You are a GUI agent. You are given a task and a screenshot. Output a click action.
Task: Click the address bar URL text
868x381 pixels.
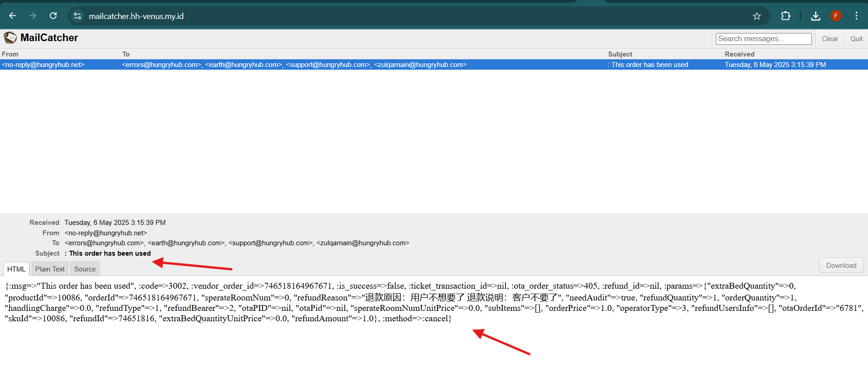tap(136, 16)
